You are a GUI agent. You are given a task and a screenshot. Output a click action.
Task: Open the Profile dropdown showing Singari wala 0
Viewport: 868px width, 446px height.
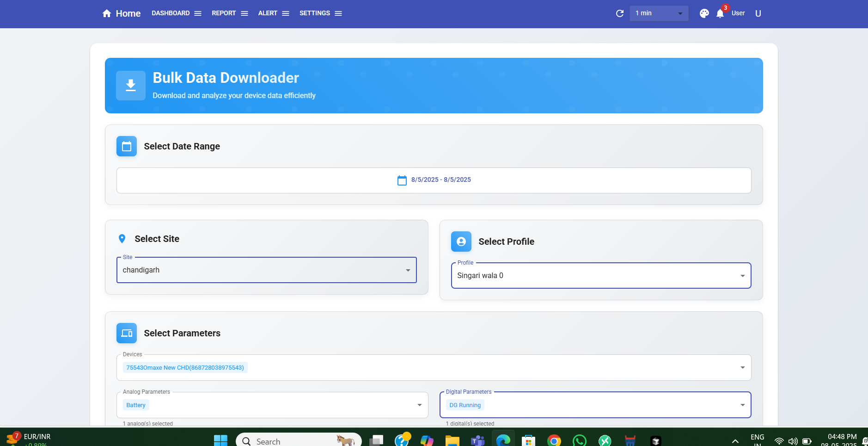point(601,276)
